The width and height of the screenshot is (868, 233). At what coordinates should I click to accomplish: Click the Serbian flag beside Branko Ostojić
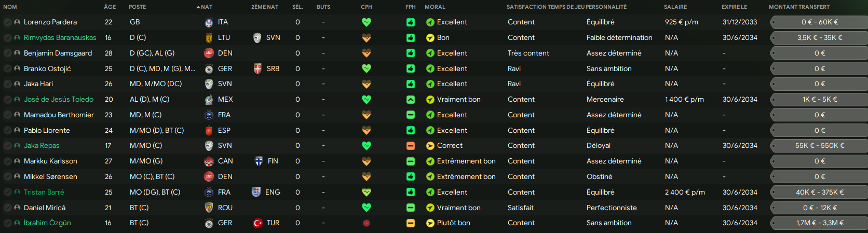tap(257, 68)
